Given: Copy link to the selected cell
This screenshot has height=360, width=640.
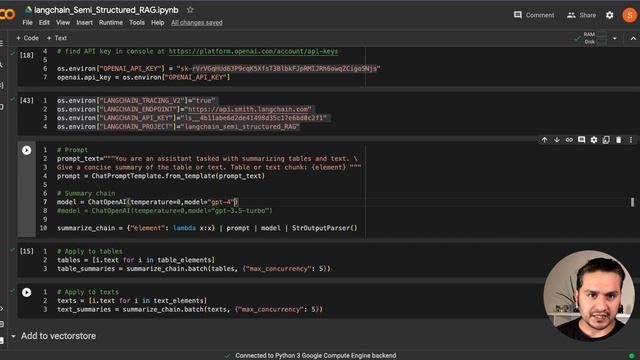Looking at the screenshot, I should point(569,140).
